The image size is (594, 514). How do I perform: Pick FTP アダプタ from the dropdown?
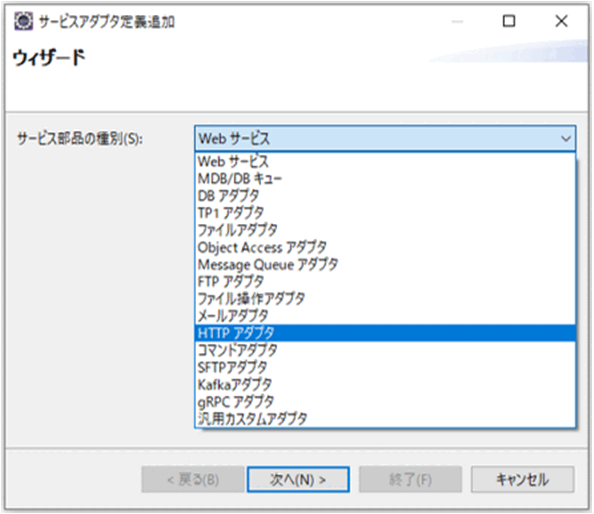click(385, 281)
